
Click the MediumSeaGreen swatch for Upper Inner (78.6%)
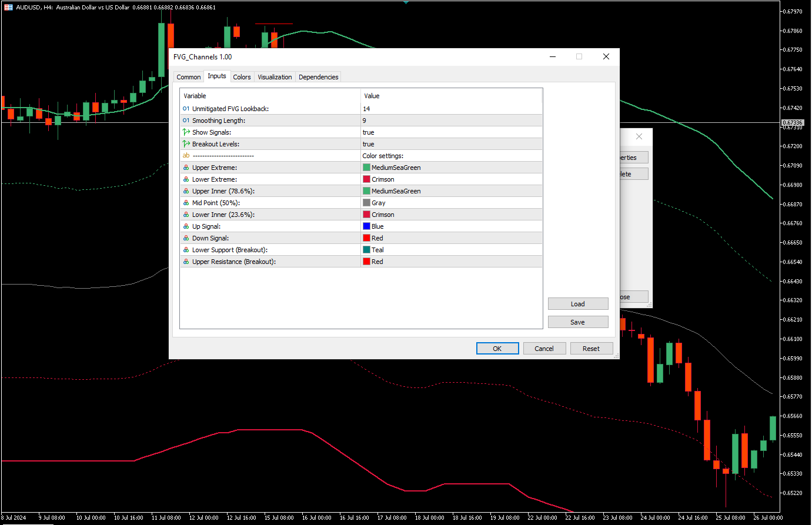click(366, 191)
